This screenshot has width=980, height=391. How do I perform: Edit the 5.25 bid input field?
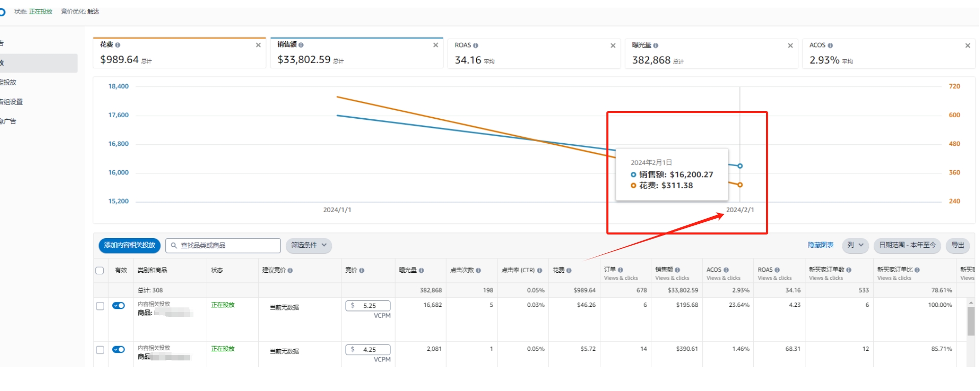pos(368,306)
